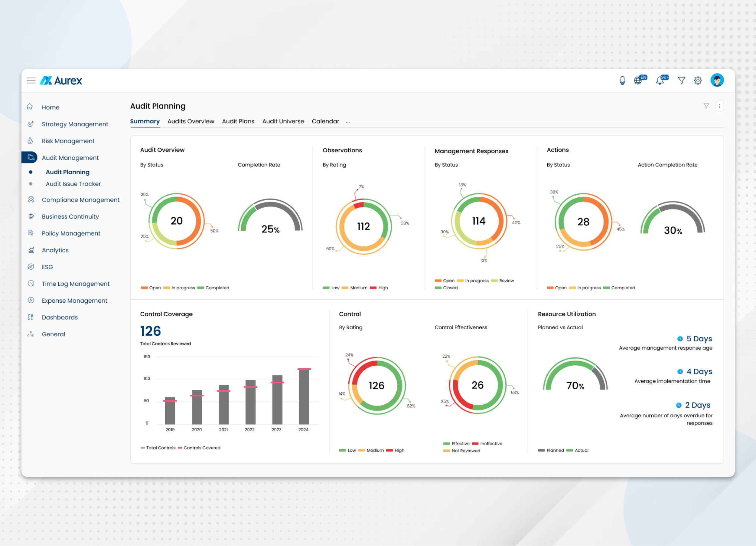Switch to the Audit Plans tab
The height and width of the screenshot is (546, 756).
point(238,121)
